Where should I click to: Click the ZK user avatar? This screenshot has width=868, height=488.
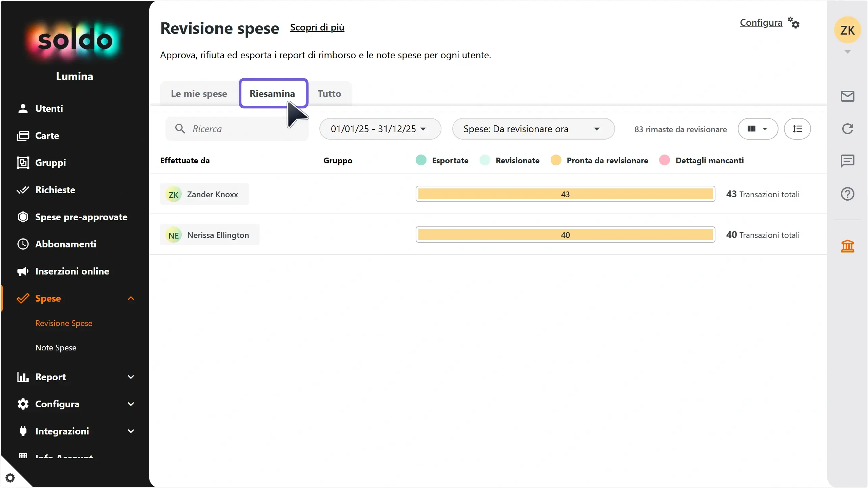click(x=847, y=30)
